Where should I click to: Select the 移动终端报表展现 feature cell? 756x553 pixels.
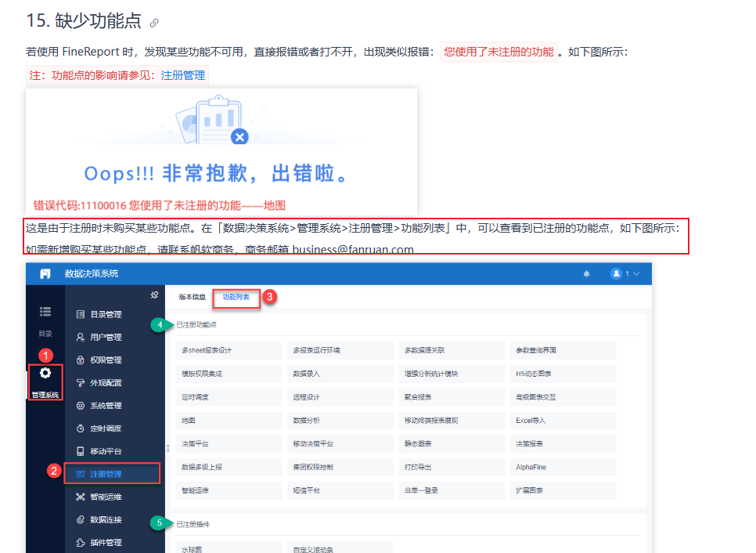pos(452,421)
